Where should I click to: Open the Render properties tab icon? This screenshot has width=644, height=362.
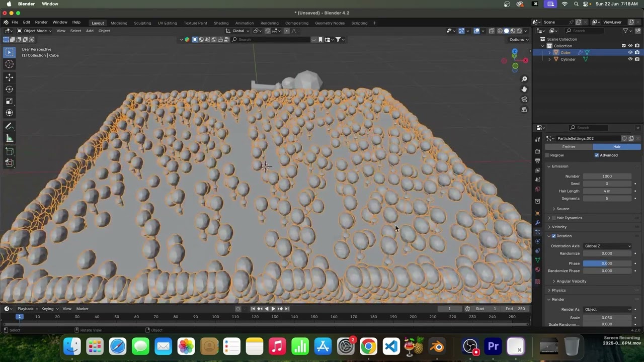[x=537, y=151]
